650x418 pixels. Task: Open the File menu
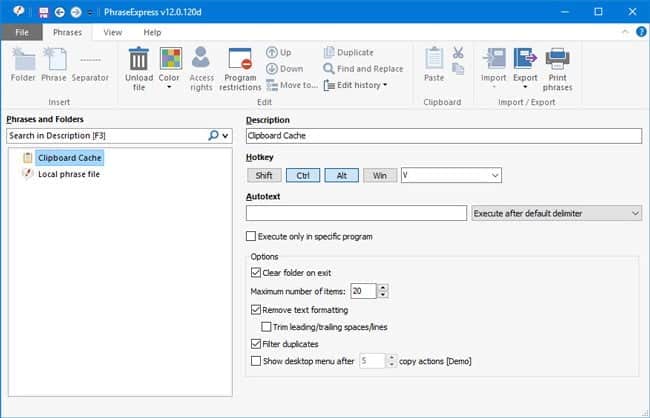pos(22,32)
